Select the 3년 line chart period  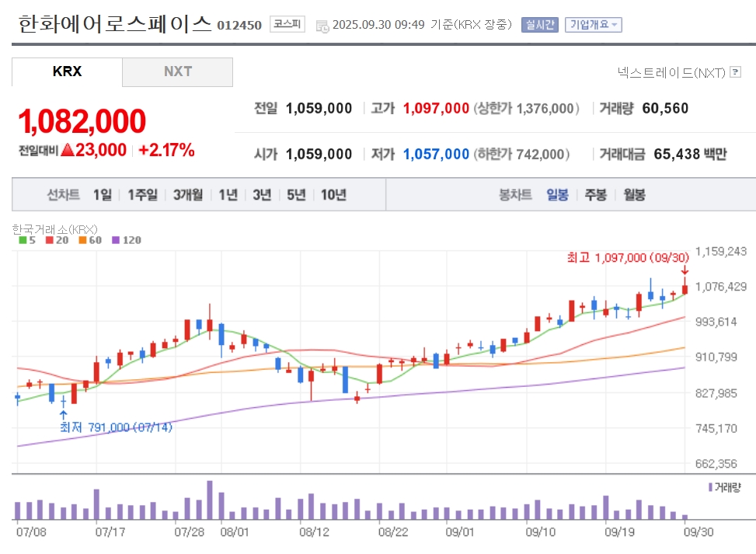click(x=263, y=195)
